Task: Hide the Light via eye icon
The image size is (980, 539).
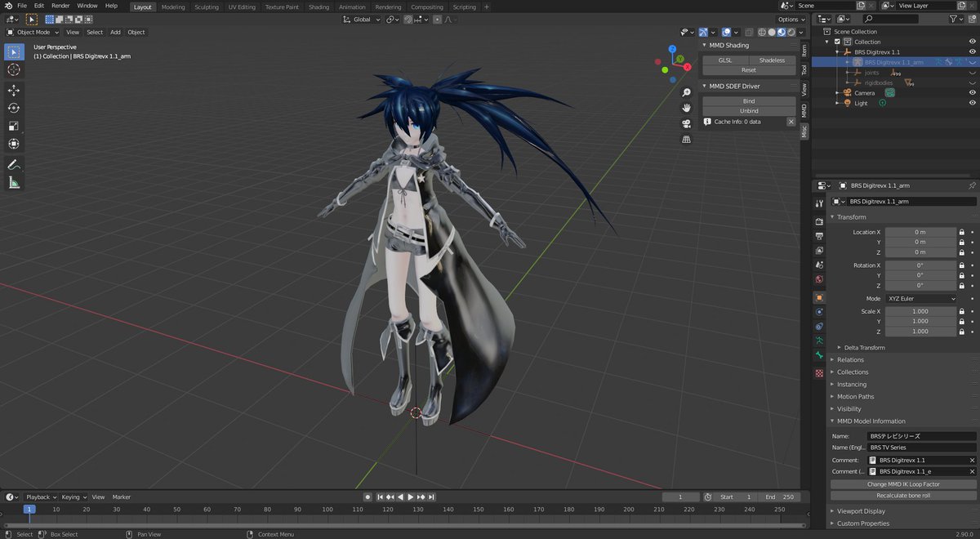Action: pyautogui.click(x=972, y=104)
